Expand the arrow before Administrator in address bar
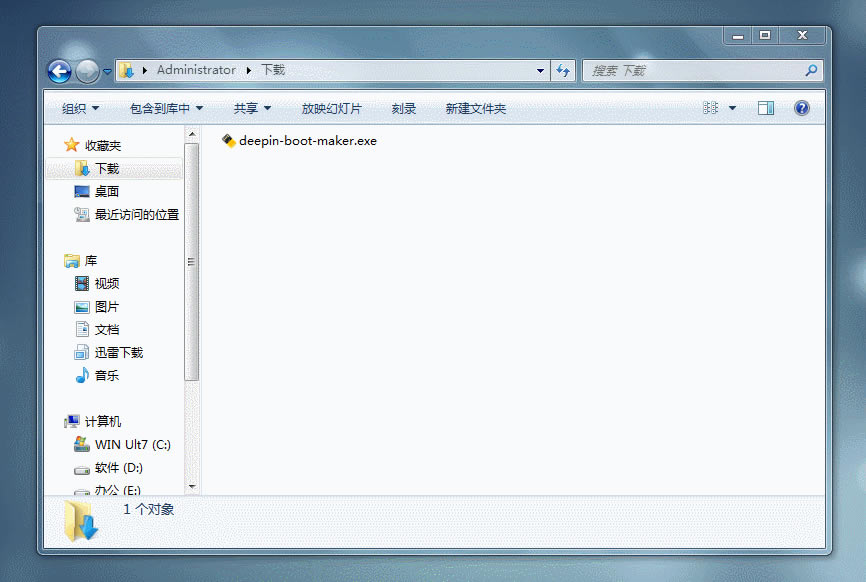 (x=145, y=71)
